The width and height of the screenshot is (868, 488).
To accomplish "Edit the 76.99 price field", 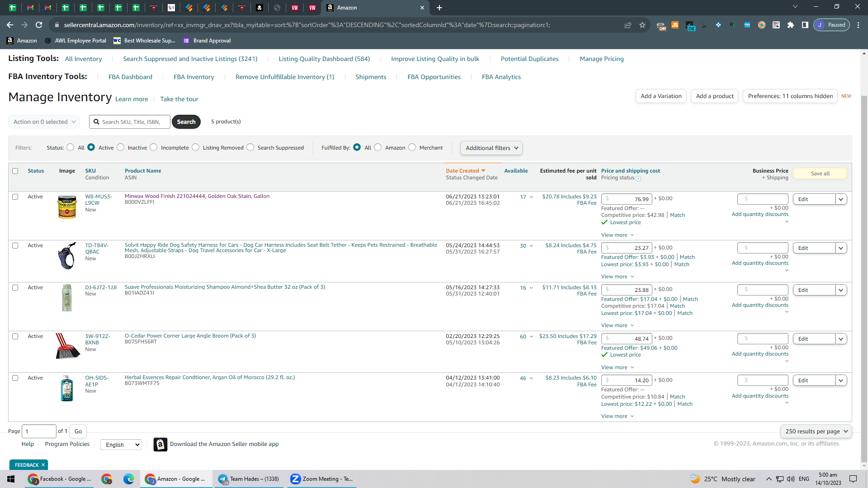I will click(x=627, y=199).
